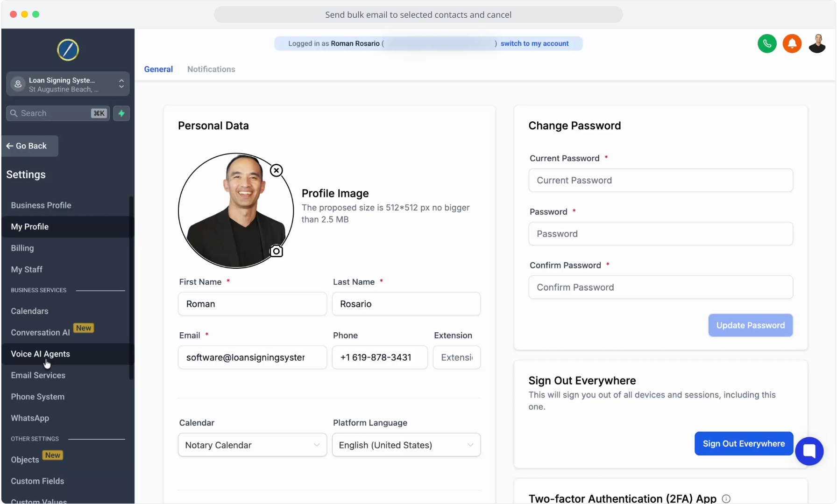The height and width of the screenshot is (504, 837).
Task: Click the Current Password field
Action: pyautogui.click(x=660, y=181)
